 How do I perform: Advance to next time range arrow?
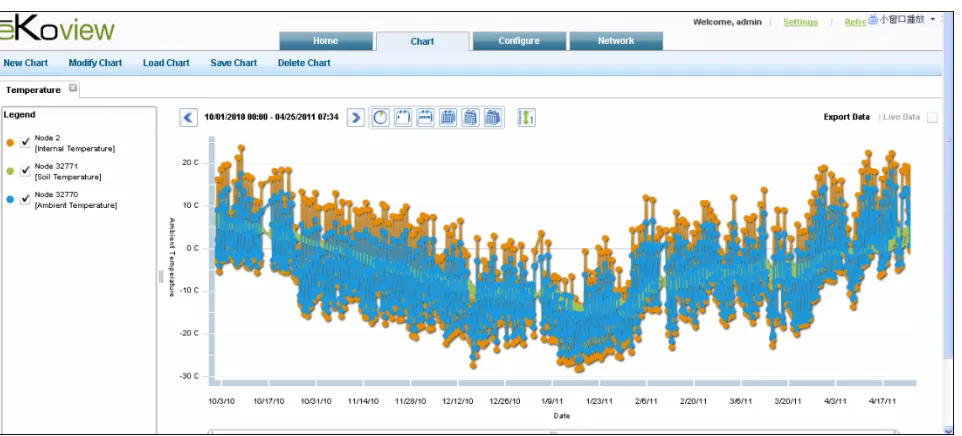356,117
